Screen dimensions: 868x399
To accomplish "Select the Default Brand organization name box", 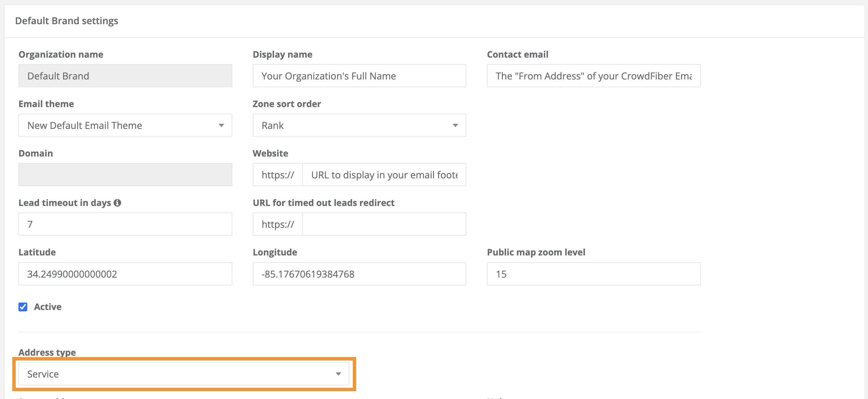I will coord(125,76).
